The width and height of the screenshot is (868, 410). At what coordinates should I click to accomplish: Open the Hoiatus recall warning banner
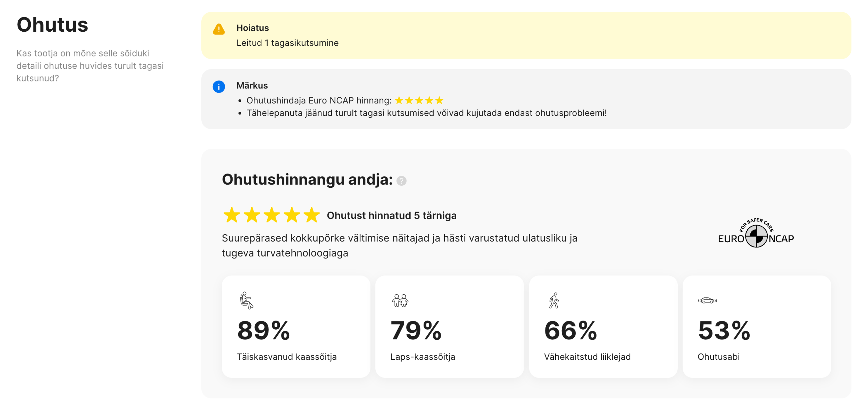click(526, 35)
